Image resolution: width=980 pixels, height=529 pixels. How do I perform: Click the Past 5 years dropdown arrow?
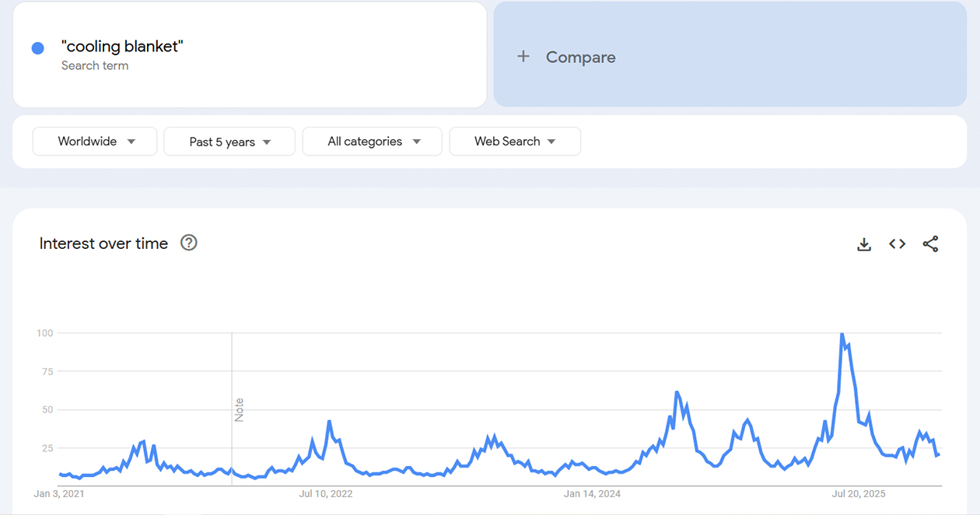(x=268, y=141)
